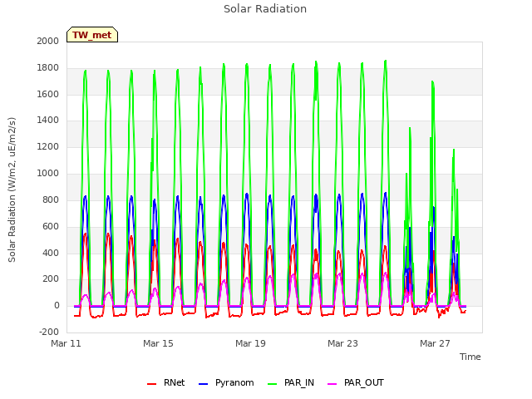Click the 400 y-axis tick label

coord(51,253)
